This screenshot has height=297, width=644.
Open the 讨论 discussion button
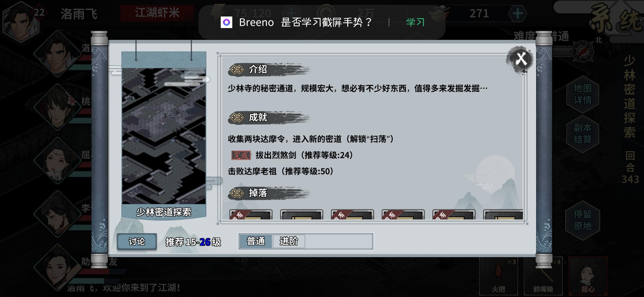coord(137,241)
